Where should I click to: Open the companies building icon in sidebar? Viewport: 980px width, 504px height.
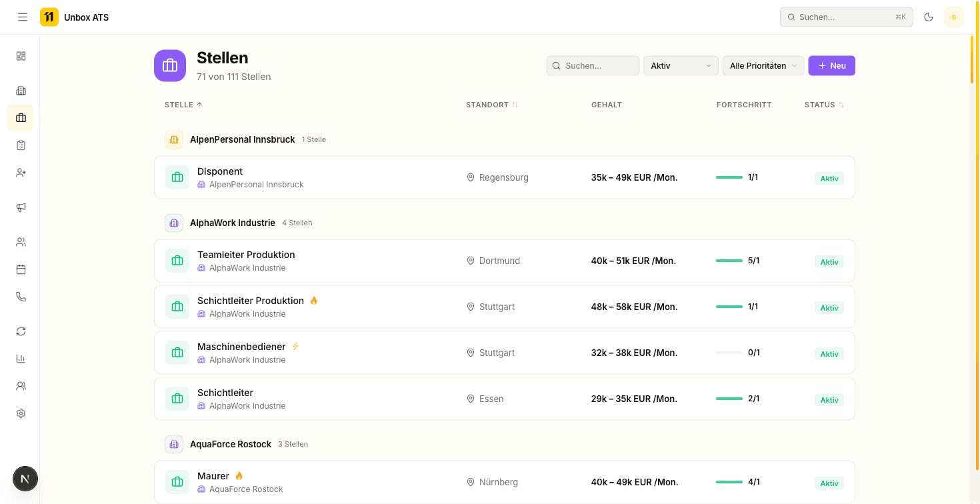(x=21, y=91)
